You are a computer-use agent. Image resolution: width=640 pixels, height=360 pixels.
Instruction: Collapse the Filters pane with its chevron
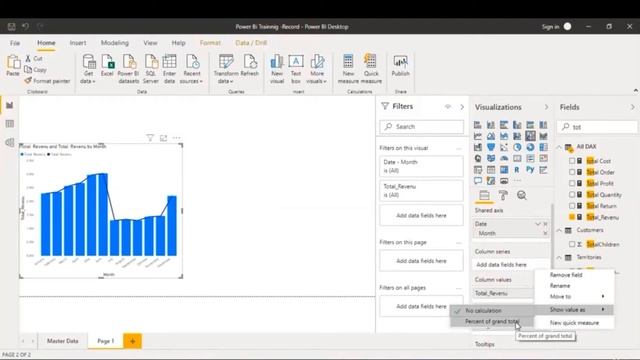point(462,107)
